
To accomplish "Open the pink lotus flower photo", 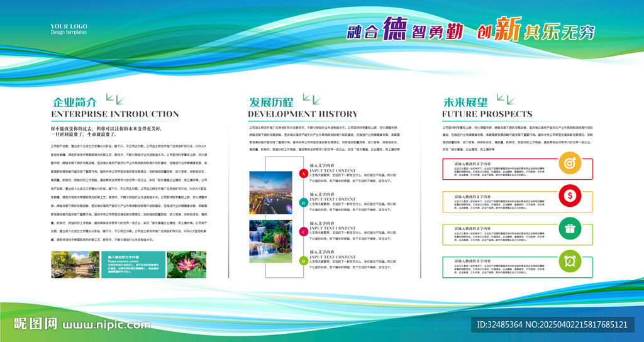I will (186, 265).
